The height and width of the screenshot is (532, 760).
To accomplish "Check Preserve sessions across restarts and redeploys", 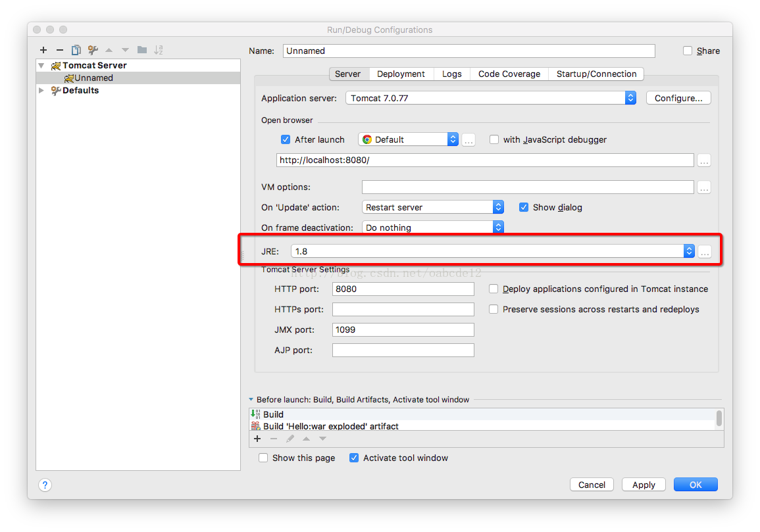I will coord(494,309).
